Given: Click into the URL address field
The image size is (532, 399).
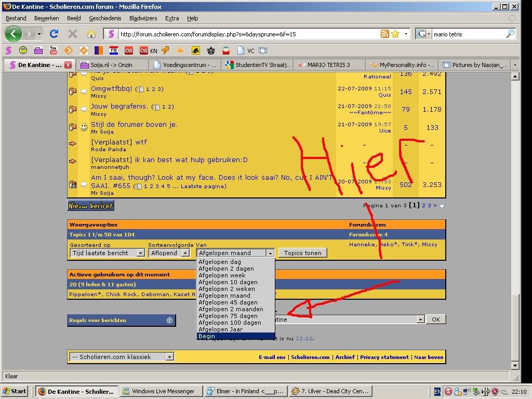Looking at the screenshot, I should coord(249,34).
